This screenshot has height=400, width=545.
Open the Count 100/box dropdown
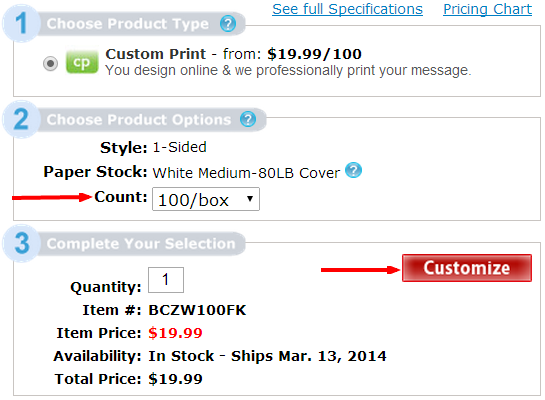(206, 199)
